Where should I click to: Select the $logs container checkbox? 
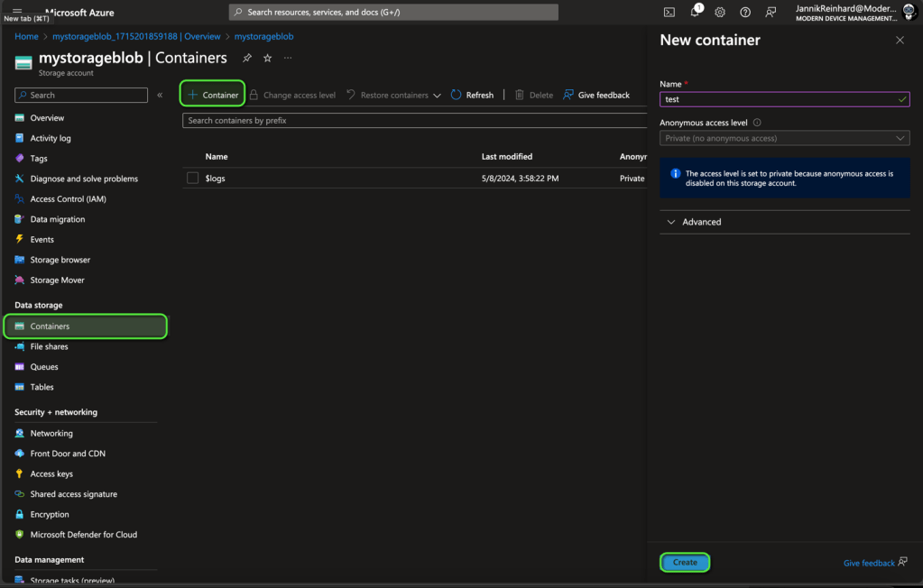[x=192, y=179]
